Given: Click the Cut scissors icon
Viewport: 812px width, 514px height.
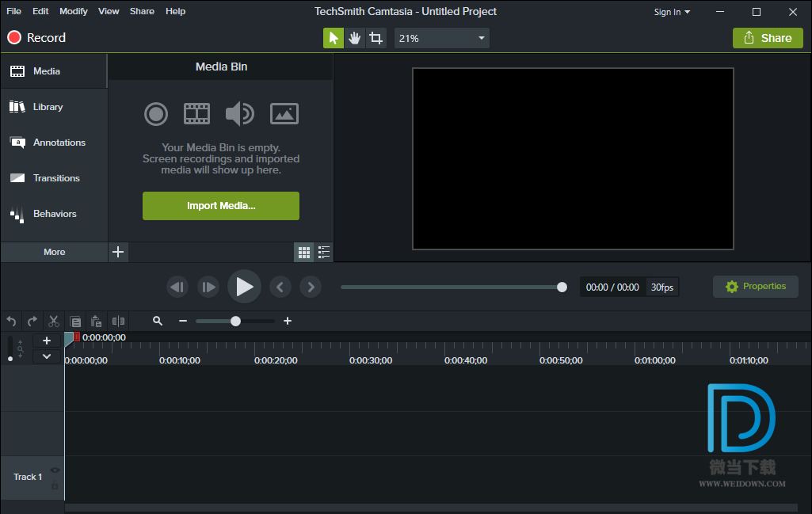Looking at the screenshot, I should pyautogui.click(x=53, y=322).
